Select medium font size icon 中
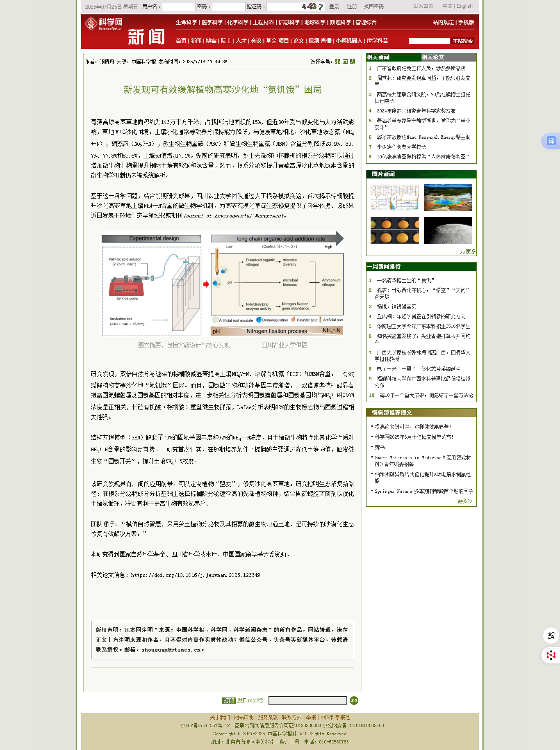 pos(345,62)
